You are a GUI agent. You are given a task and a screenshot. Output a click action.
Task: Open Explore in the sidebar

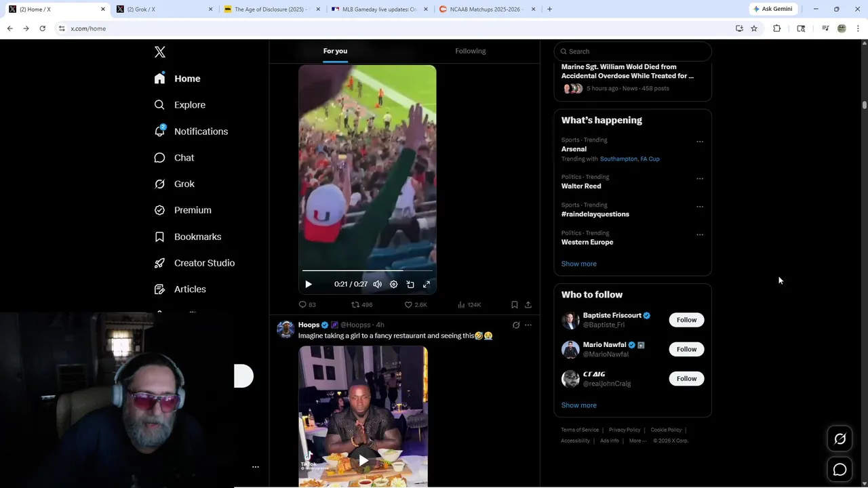[x=180, y=105]
